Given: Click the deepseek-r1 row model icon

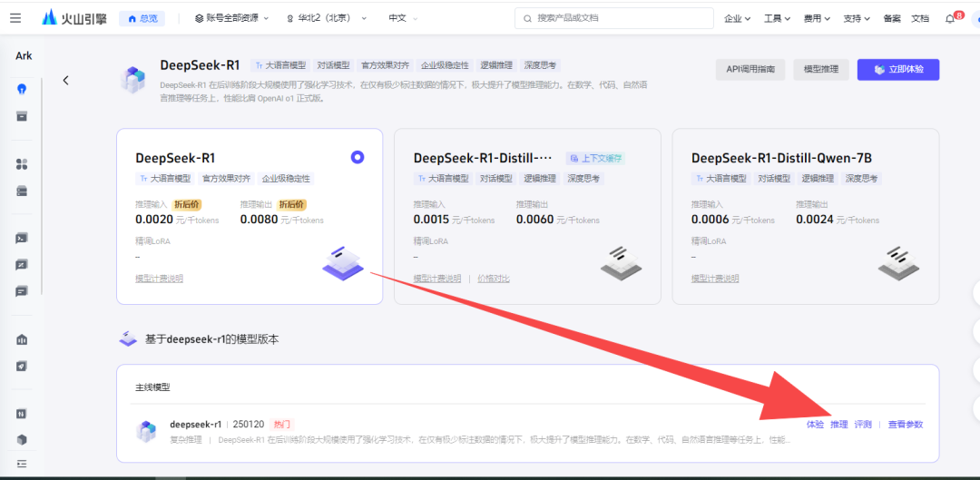Looking at the screenshot, I should tap(145, 431).
